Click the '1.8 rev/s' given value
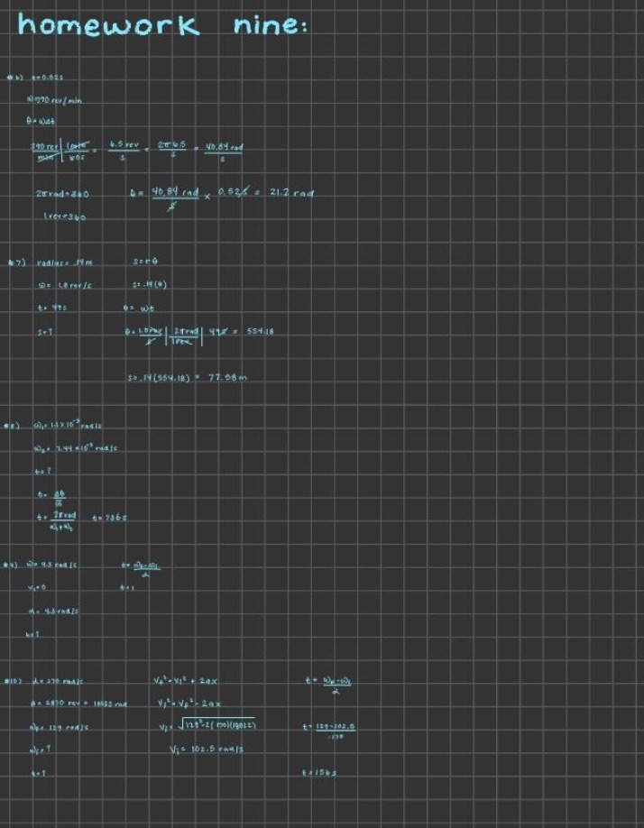Viewport: 644px width, 828px height. point(74,286)
